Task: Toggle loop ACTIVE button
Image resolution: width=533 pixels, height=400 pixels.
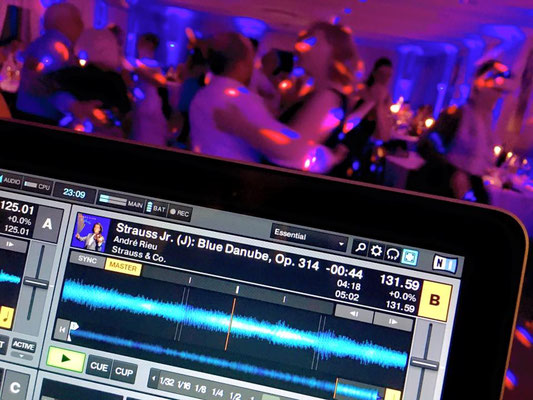Action: point(23,345)
